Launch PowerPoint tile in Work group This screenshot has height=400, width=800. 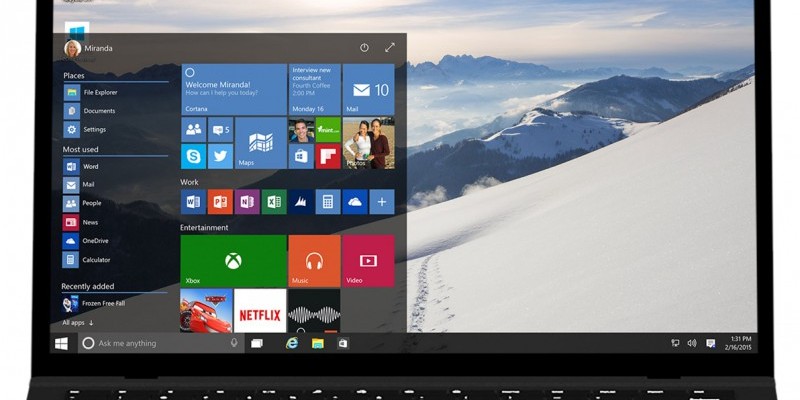click(220, 202)
